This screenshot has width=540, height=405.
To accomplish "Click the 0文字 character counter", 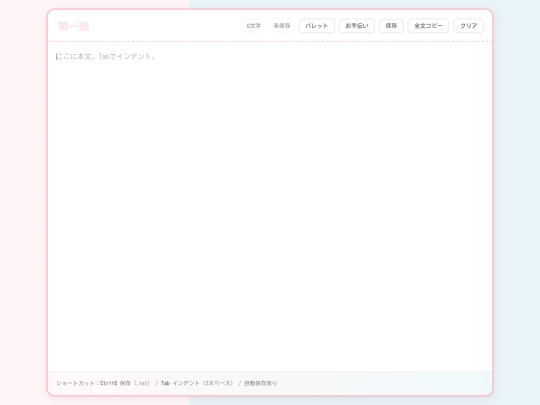I will (253, 26).
